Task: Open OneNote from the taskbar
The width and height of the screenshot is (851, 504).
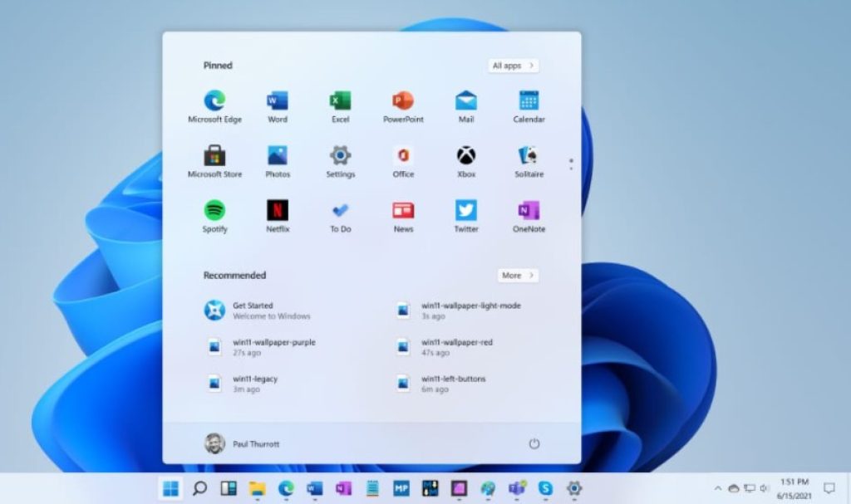Action: 343,489
